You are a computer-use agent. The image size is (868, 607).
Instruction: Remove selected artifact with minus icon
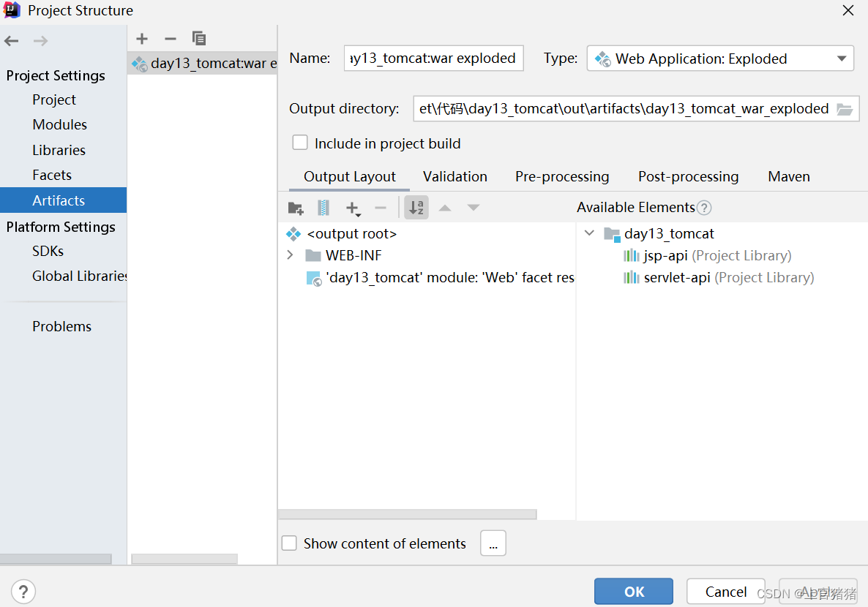click(171, 38)
